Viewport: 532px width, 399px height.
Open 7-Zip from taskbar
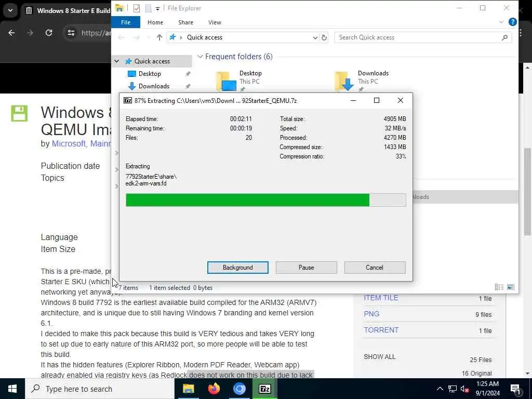pos(264,389)
